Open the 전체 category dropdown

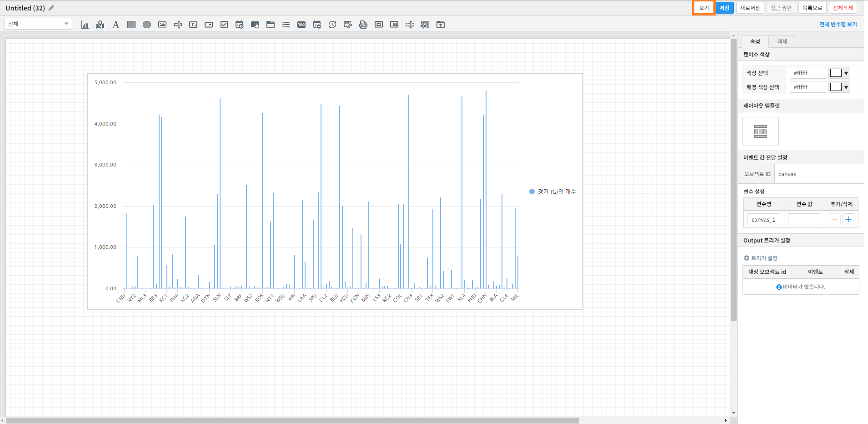point(38,24)
